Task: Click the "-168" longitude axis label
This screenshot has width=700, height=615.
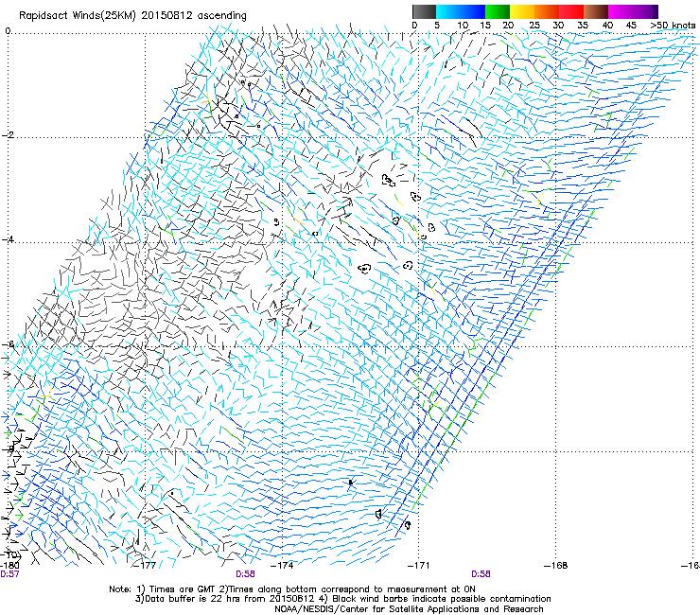Action: click(556, 566)
